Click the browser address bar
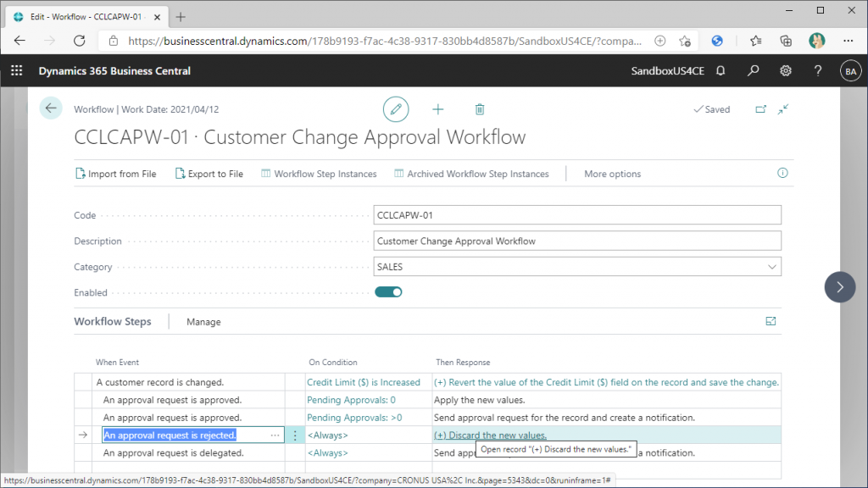Viewport: 868px width, 488px height. pos(385,41)
